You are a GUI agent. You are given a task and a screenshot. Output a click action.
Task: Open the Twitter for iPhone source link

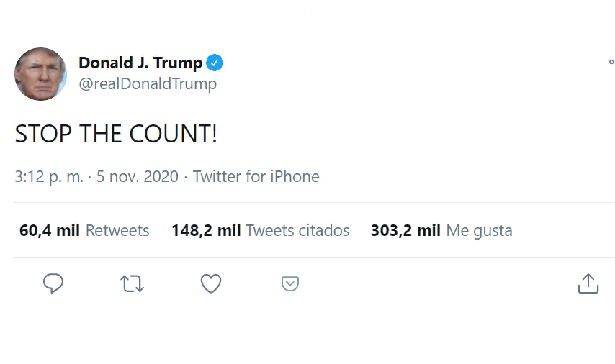pyautogui.click(x=256, y=177)
